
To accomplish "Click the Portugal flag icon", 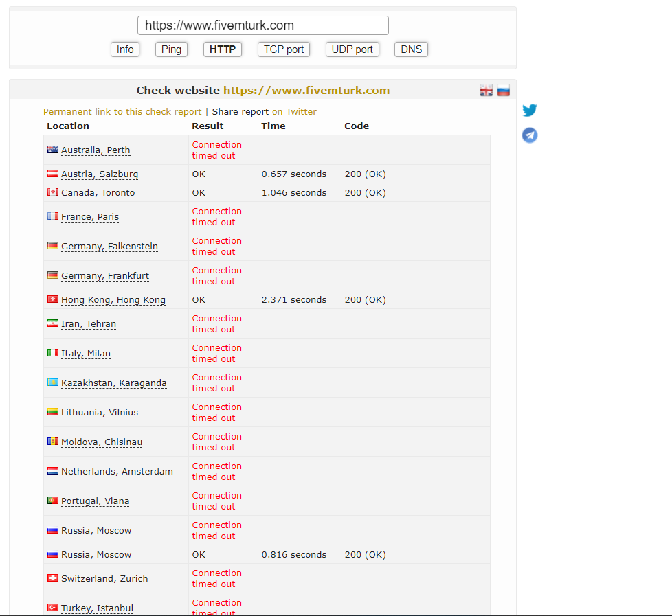I will [x=53, y=501].
